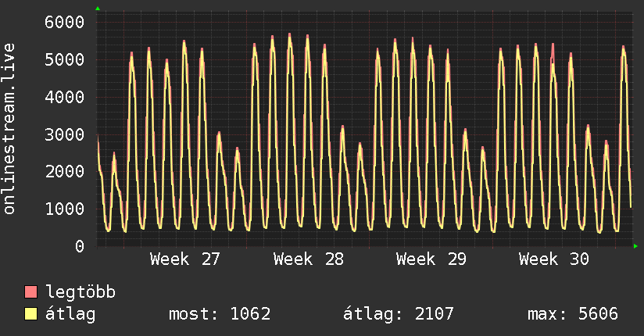Click the onlinestream.live vertical axis title

pos(9,129)
